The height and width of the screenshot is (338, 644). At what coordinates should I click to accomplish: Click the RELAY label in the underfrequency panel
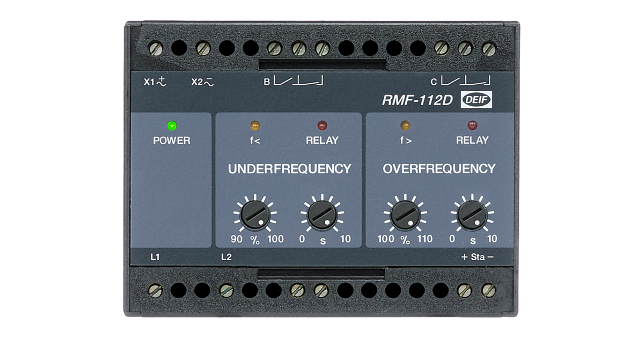[322, 141]
